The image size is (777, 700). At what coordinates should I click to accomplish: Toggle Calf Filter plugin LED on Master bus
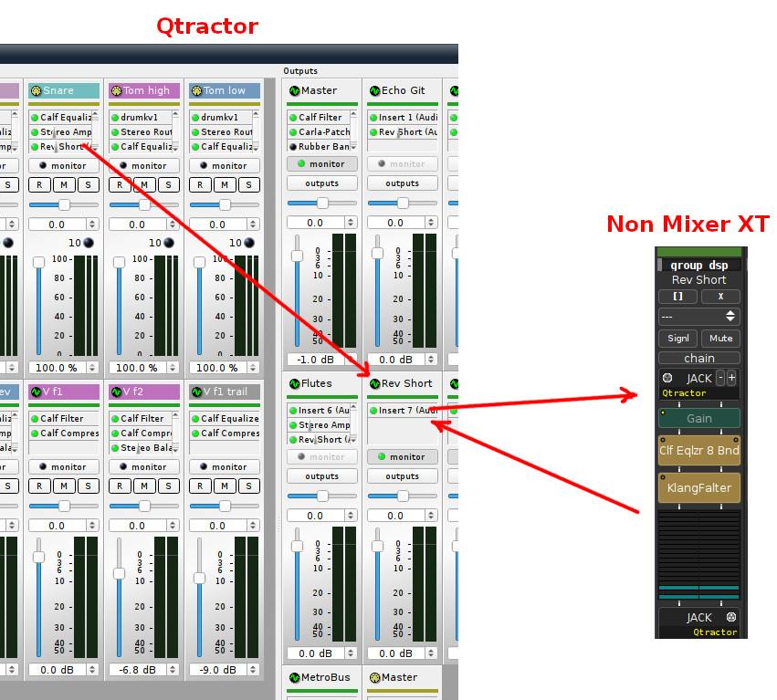click(293, 118)
